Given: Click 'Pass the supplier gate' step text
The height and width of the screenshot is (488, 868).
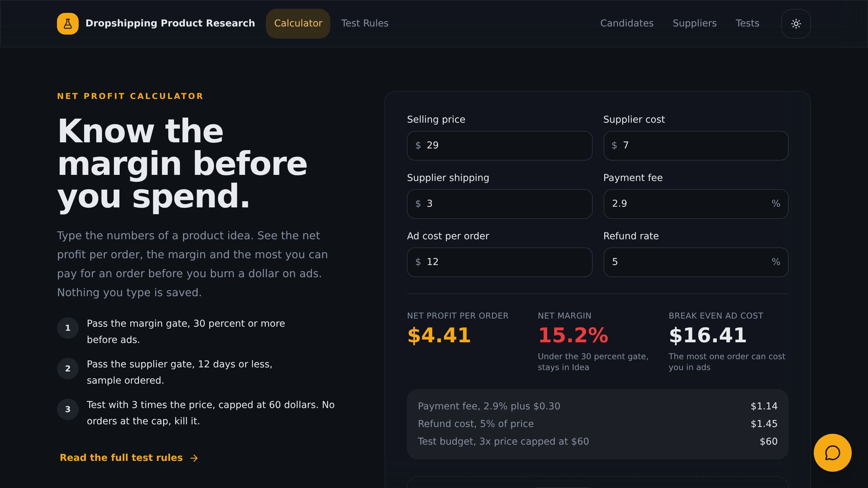Looking at the screenshot, I should pyautogui.click(x=180, y=372).
